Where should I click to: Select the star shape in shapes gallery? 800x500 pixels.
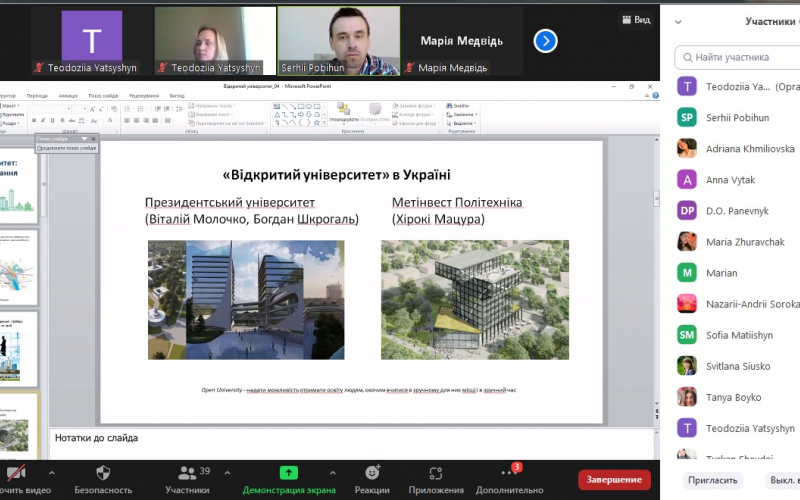click(x=317, y=122)
